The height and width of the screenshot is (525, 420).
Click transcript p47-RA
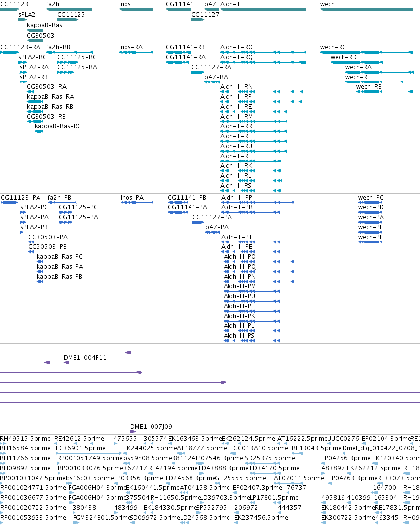(216, 77)
